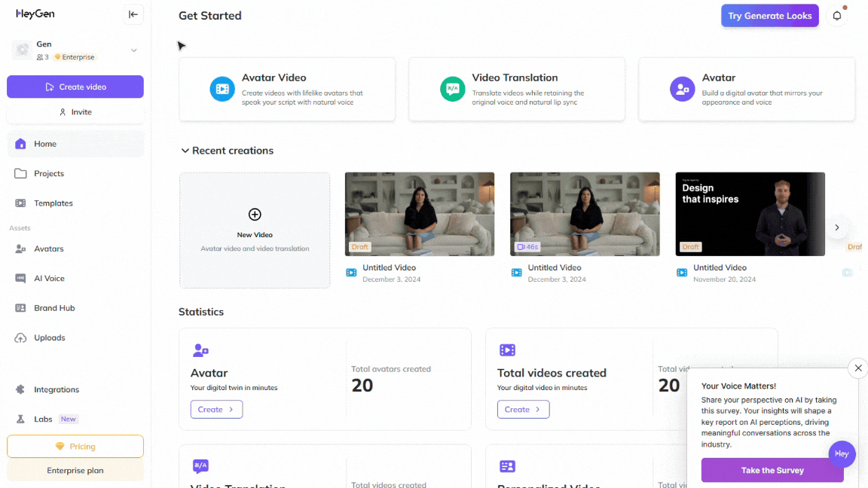Click the Avatar Video camera icon
This screenshot has height=488, width=868.
coord(222,89)
